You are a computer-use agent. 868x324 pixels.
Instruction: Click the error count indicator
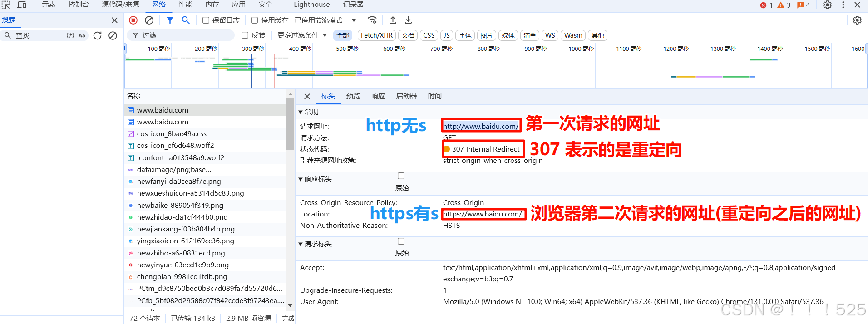tap(766, 5)
